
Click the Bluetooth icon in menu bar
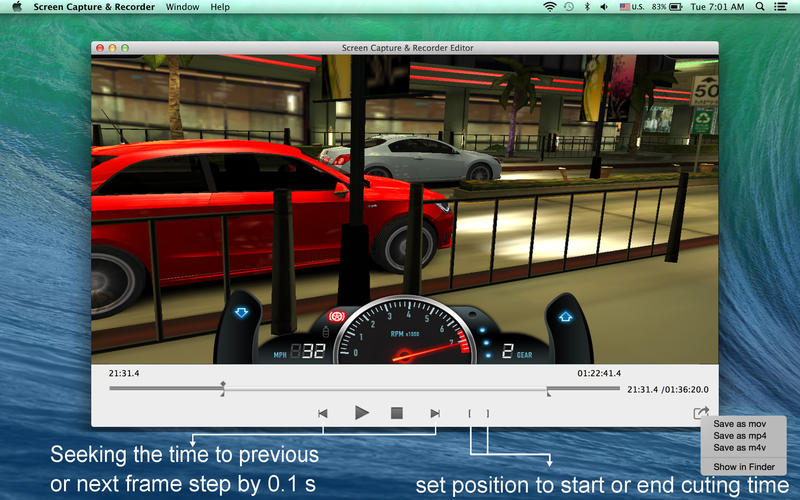tap(587, 7)
